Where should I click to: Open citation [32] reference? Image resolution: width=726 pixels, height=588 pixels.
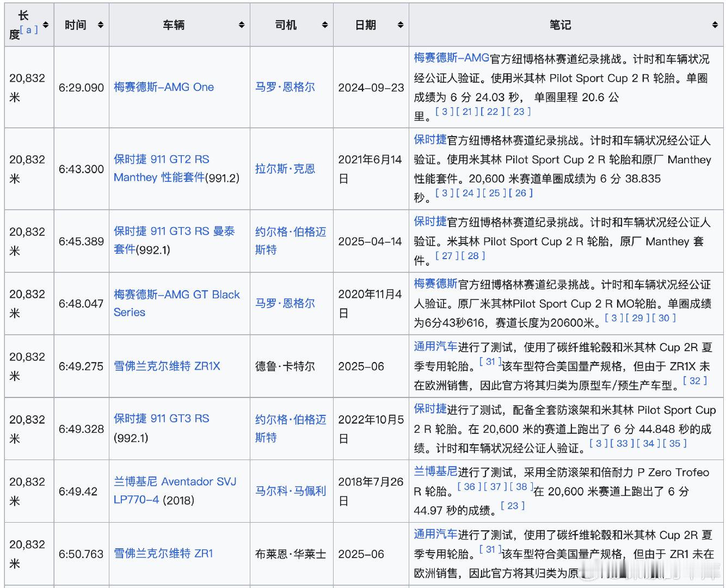[695, 381]
